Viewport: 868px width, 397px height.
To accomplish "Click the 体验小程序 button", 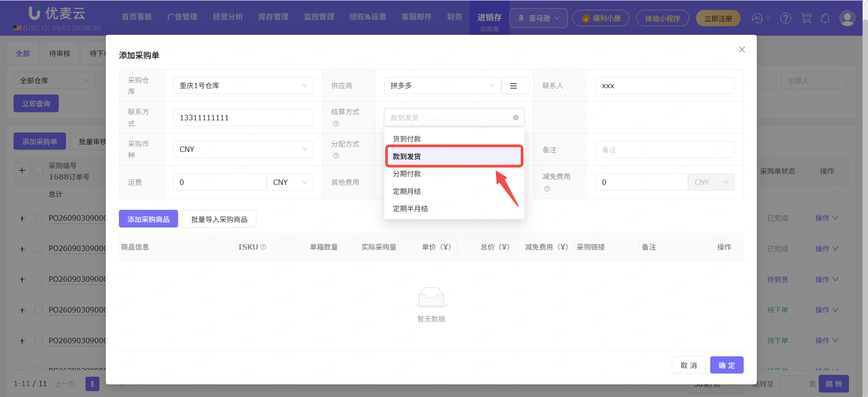I will click(x=662, y=18).
